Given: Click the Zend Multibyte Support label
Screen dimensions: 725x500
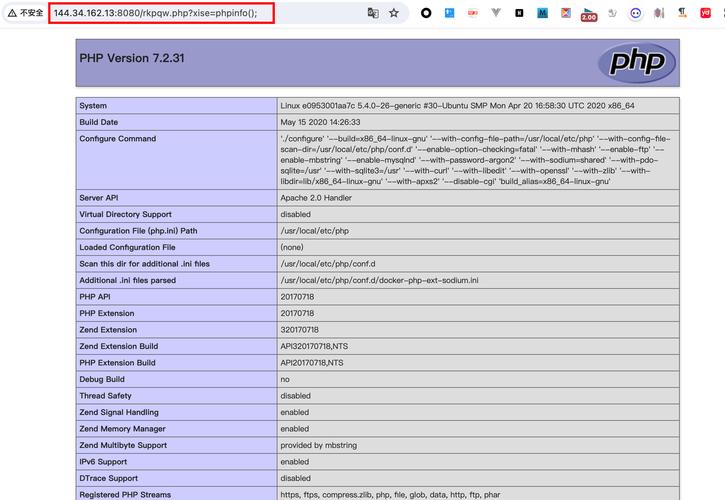Looking at the screenshot, I should (123, 445).
